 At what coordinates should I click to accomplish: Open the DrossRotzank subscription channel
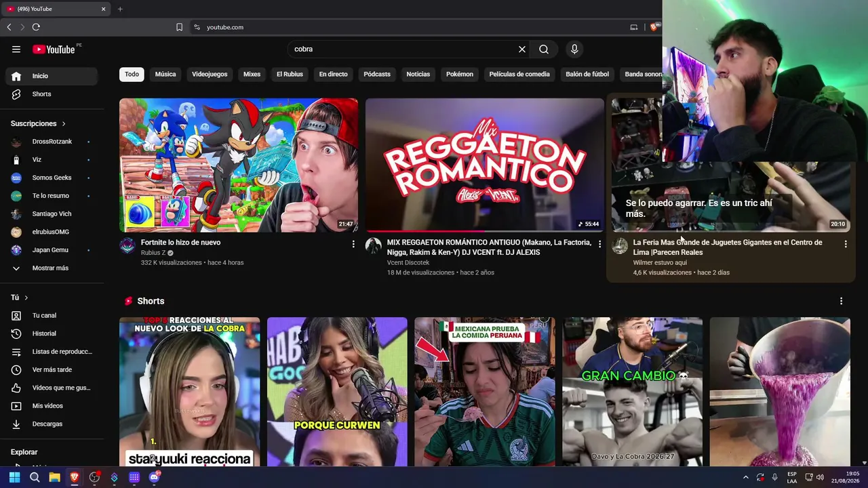[52, 142]
